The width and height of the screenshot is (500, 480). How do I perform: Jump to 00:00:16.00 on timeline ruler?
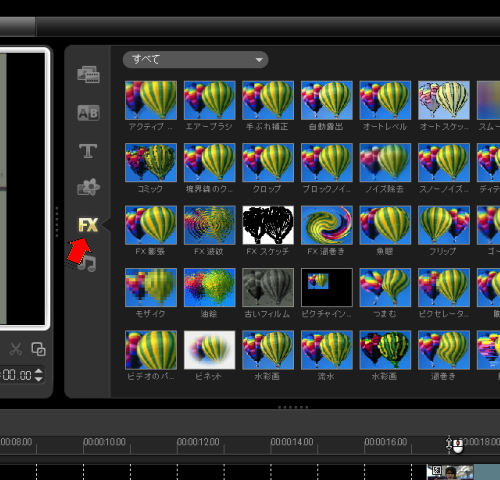pos(386,442)
